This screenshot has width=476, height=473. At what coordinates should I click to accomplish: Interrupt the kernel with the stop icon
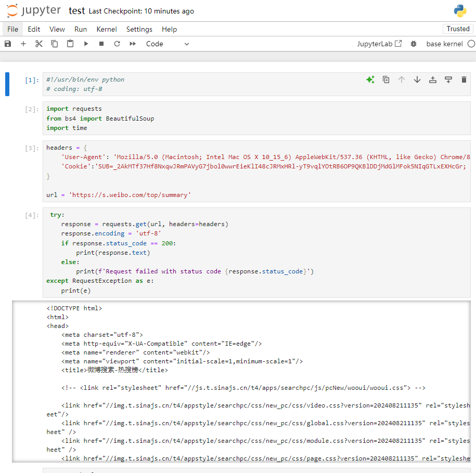[101, 44]
